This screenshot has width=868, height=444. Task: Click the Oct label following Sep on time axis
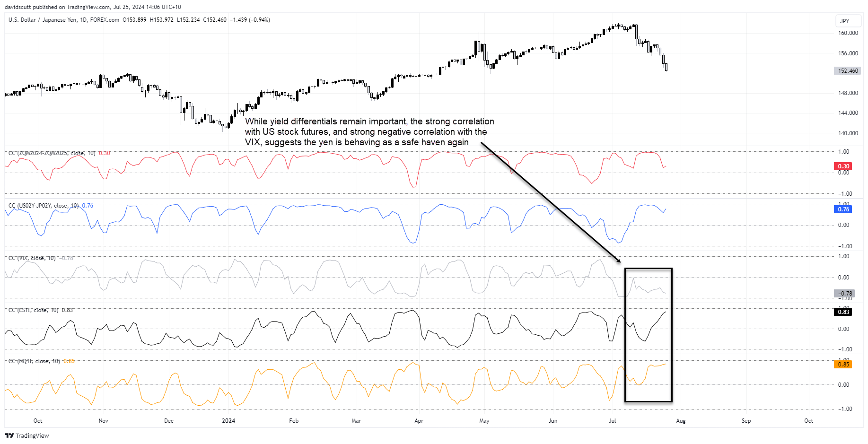(809, 421)
